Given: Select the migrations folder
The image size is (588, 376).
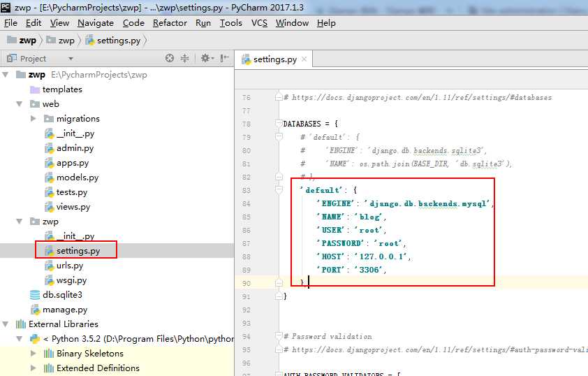Looking at the screenshot, I should pyautogui.click(x=72, y=119).
